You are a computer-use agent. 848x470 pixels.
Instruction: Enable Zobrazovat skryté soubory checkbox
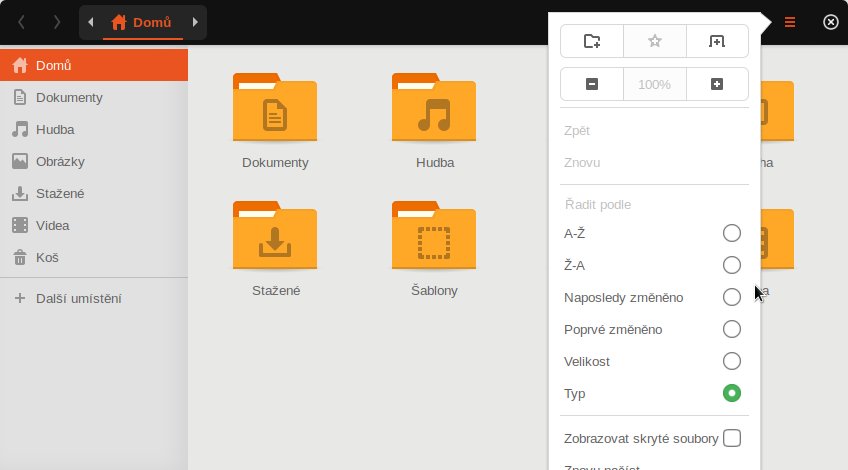tap(732, 438)
